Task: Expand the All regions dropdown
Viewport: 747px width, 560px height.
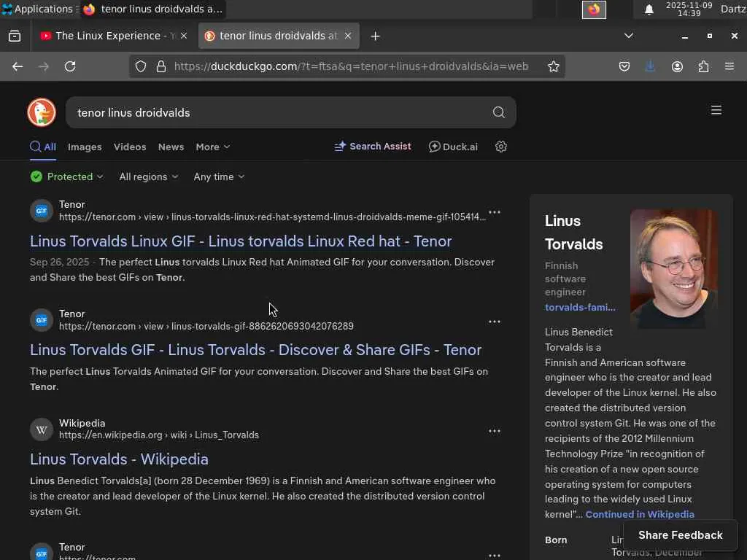Action: [149, 176]
